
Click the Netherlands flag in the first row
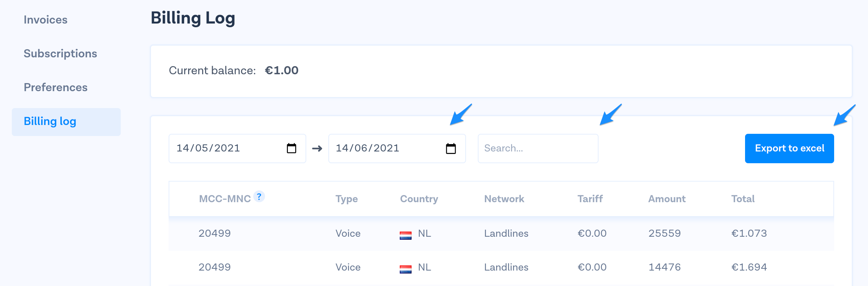(406, 235)
